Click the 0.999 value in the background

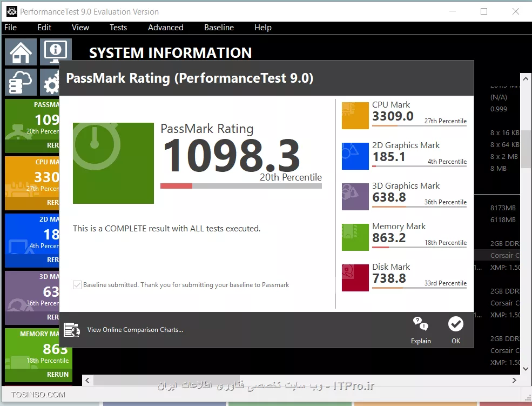[x=499, y=109]
